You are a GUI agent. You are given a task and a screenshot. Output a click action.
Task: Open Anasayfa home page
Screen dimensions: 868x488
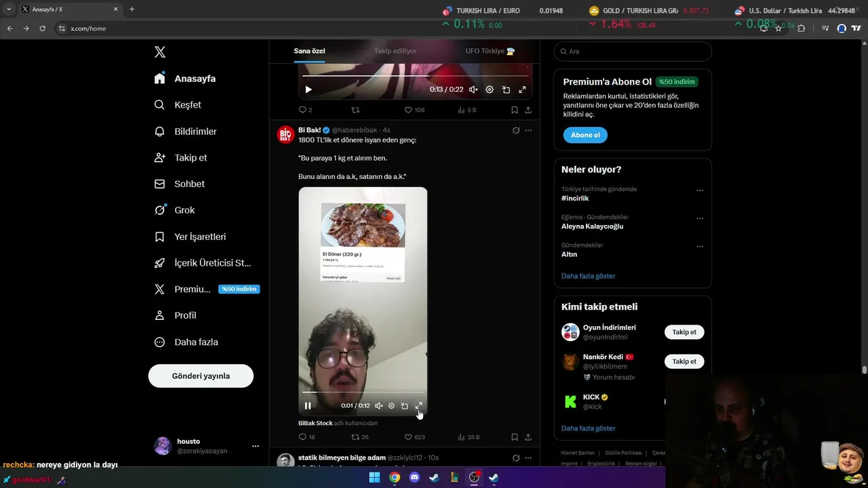click(x=185, y=79)
